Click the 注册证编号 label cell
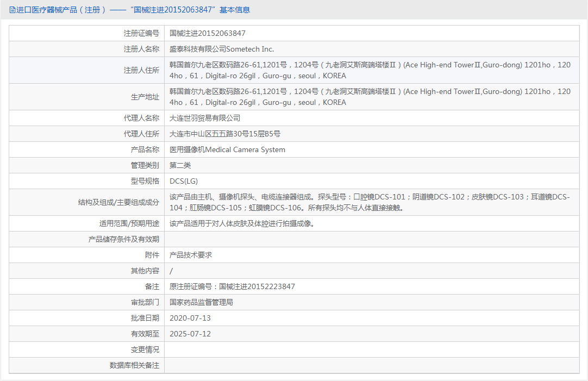Image resolution: width=588 pixels, height=381 pixels. pos(141,33)
